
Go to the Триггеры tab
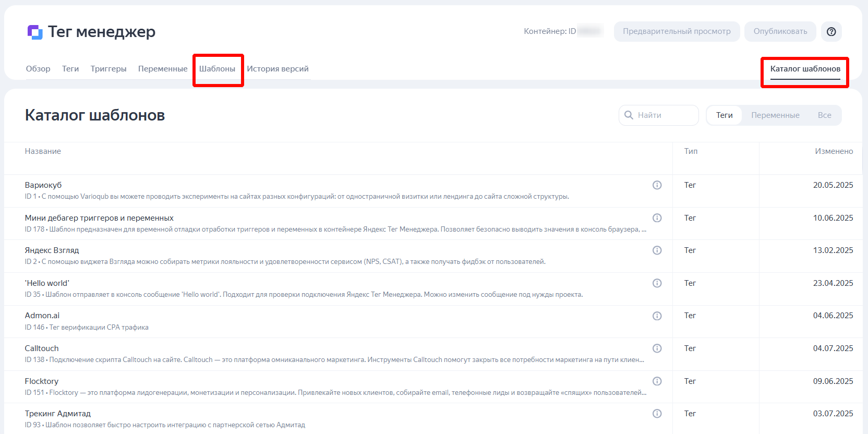108,69
